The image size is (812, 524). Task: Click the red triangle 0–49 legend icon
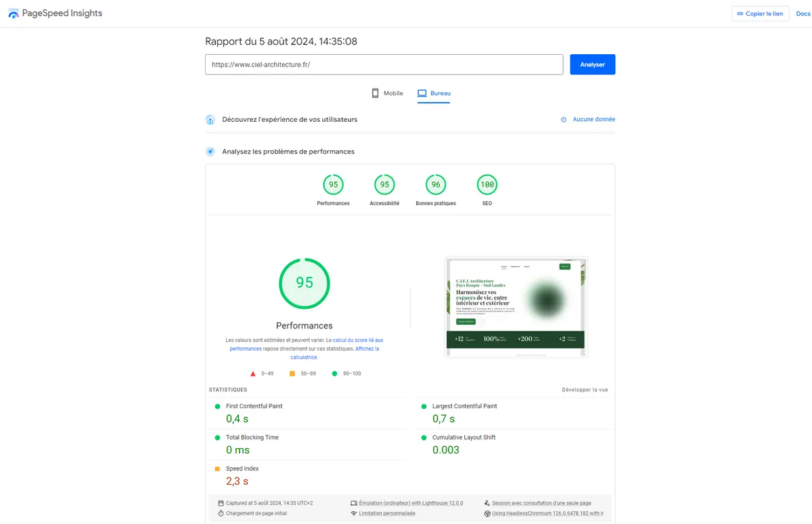253,373
